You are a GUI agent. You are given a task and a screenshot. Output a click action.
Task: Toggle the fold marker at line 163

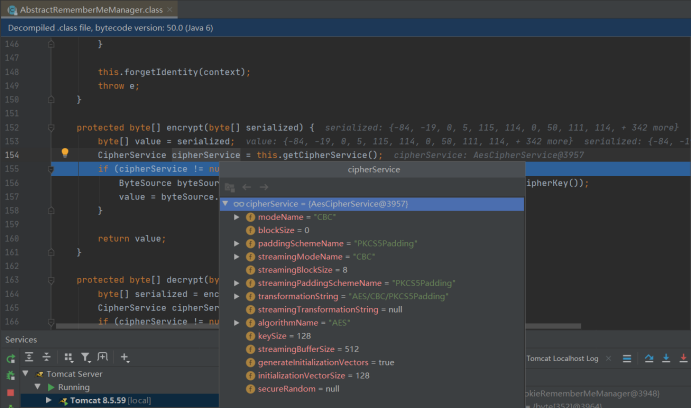pos(51,280)
